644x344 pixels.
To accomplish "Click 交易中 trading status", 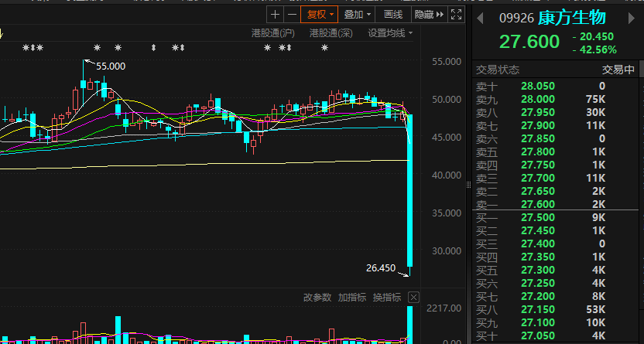I will point(618,70).
